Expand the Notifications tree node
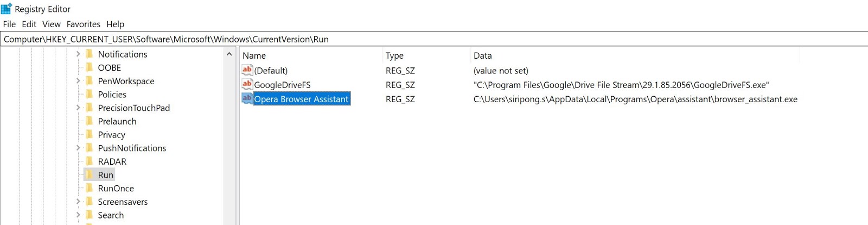Image resolution: width=868 pixels, height=225 pixels. pyautogui.click(x=78, y=54)
